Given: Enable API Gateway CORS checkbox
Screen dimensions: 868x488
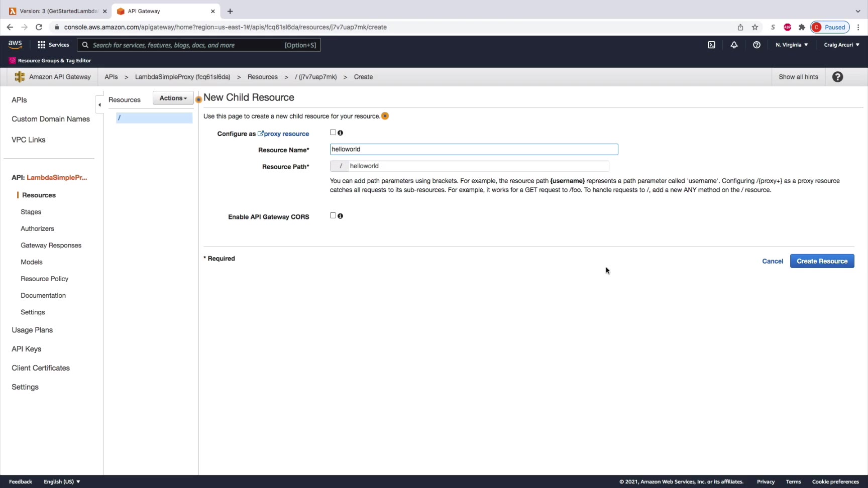Looking at the screenshot, I should tap(333, 215).
